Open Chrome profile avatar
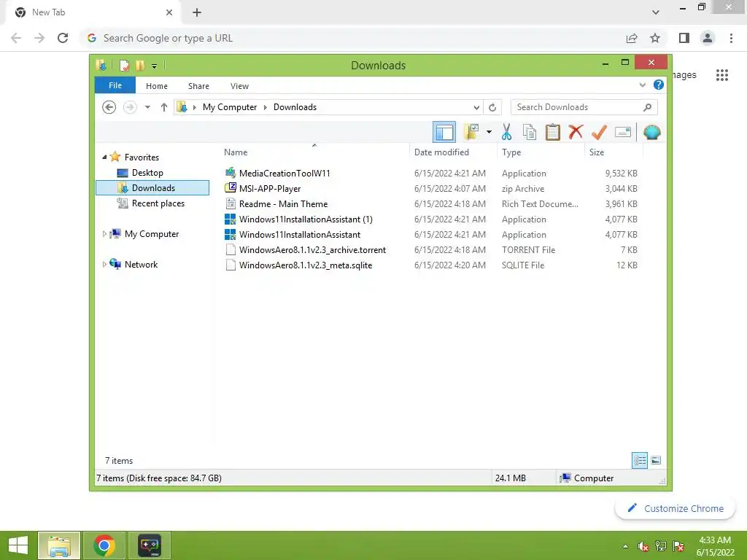 pos(708,38)
